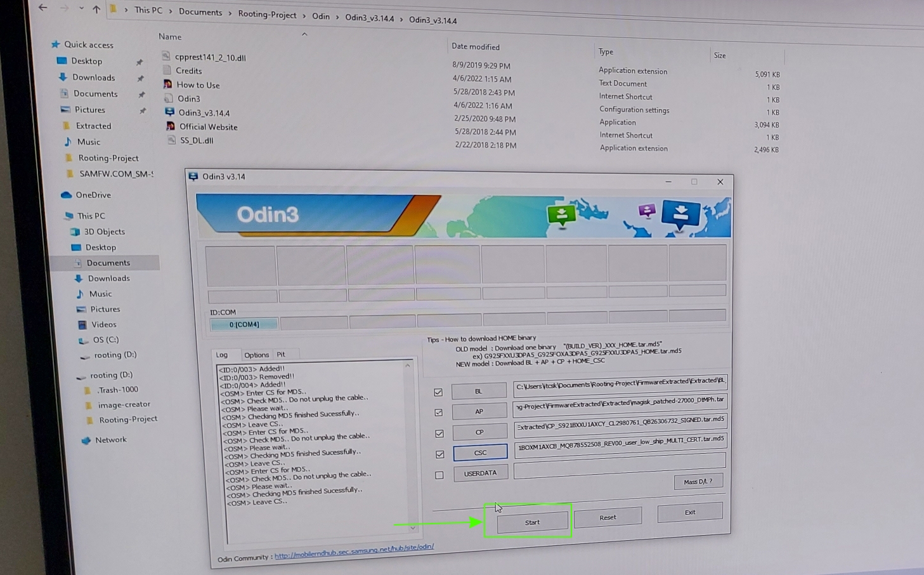Select the Credits text document icon

tap(167, 70)
